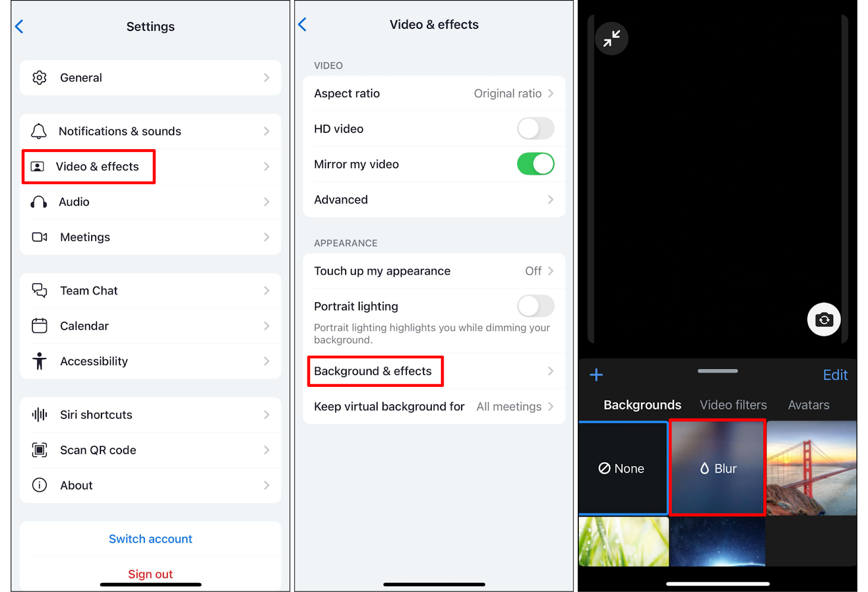The width and height of the screenshot is (868, 592).
Task: Tap the Notifications bell icon
Action: coord(39,131)
